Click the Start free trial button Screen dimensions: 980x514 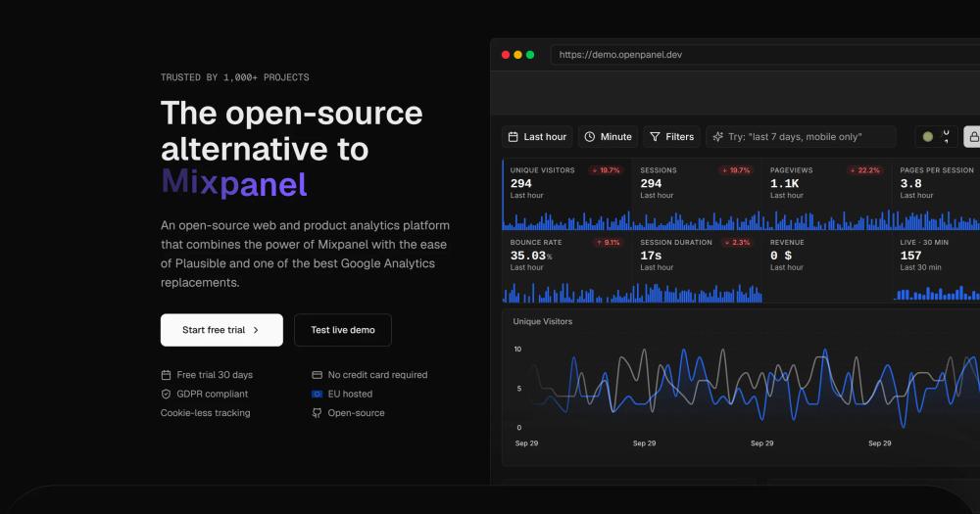(x=221, y=330)
